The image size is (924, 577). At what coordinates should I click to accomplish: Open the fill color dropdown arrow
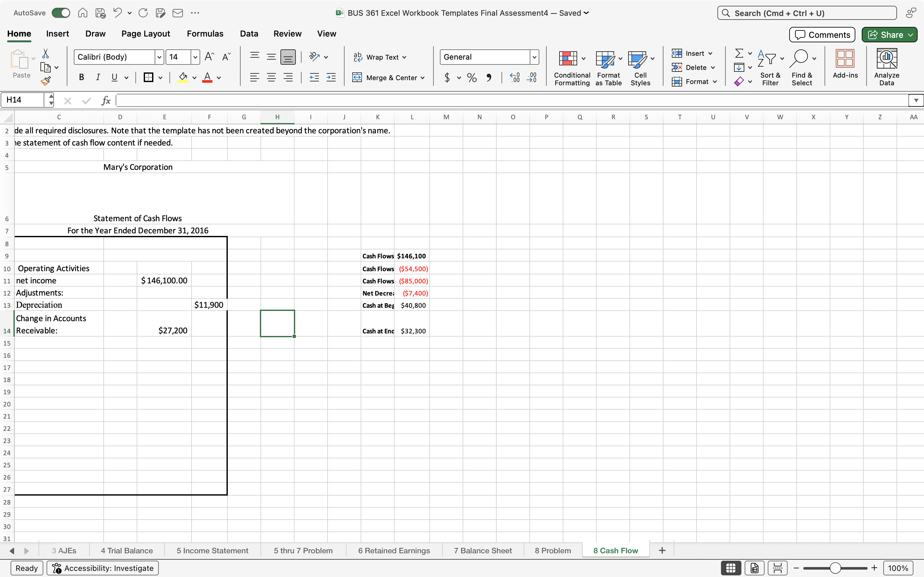(x=194, y=78)
